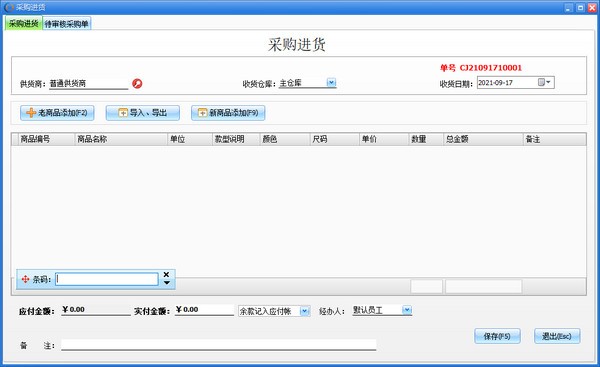Click the red supplier search icon

(137, 83)
